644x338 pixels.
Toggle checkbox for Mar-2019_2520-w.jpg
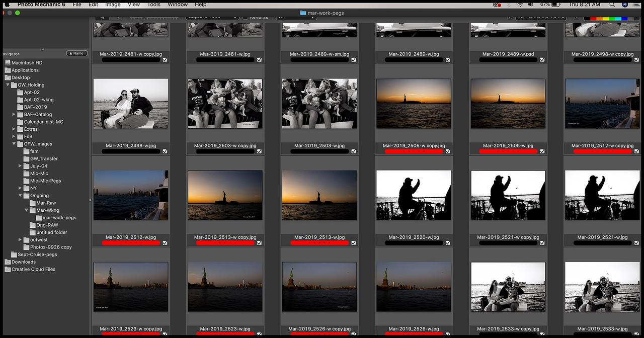tap(448, 242)
